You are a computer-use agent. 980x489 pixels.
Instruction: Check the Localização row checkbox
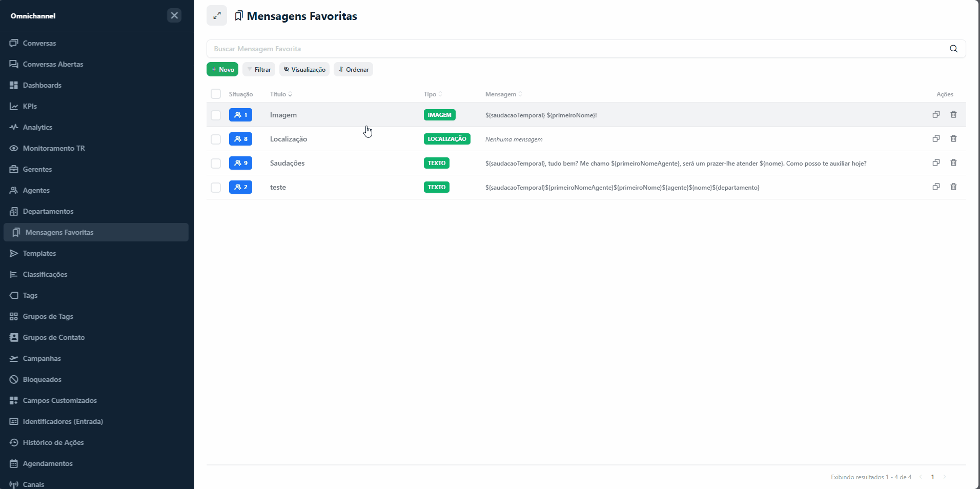click(x=216, y=139)
